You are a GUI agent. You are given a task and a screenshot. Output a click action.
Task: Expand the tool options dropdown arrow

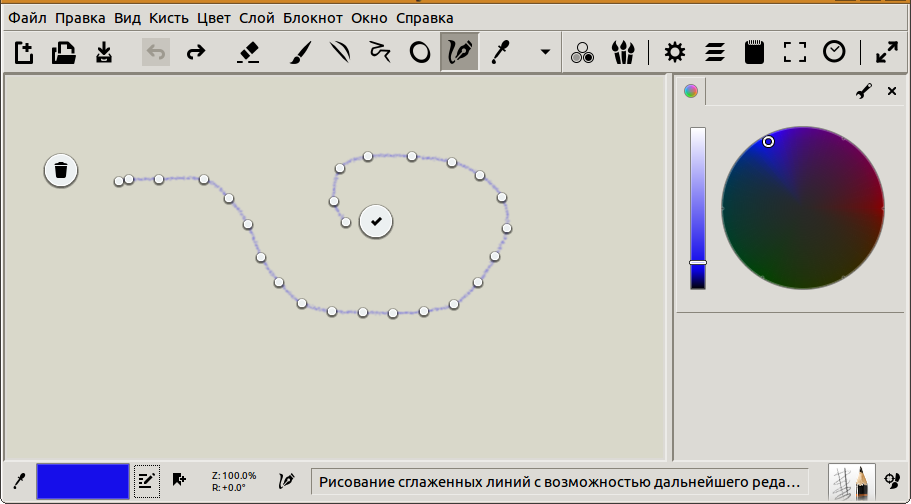(x=545, y=53)
